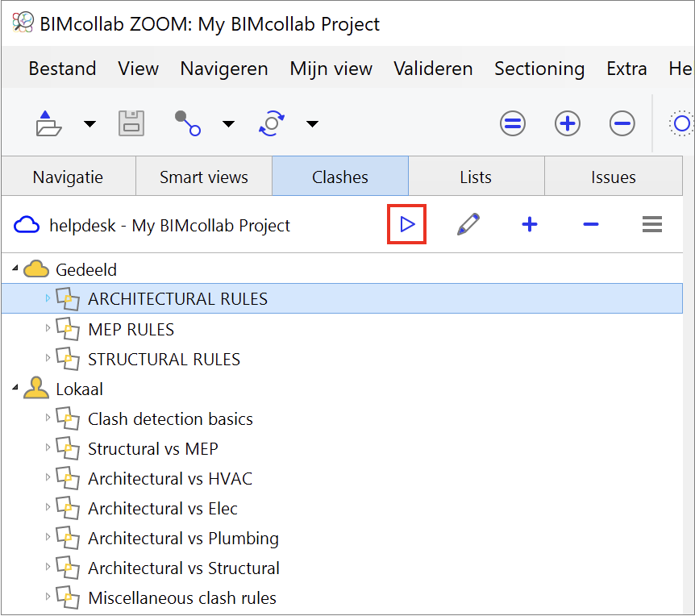Select the Clashes tab

coord(340,177)
